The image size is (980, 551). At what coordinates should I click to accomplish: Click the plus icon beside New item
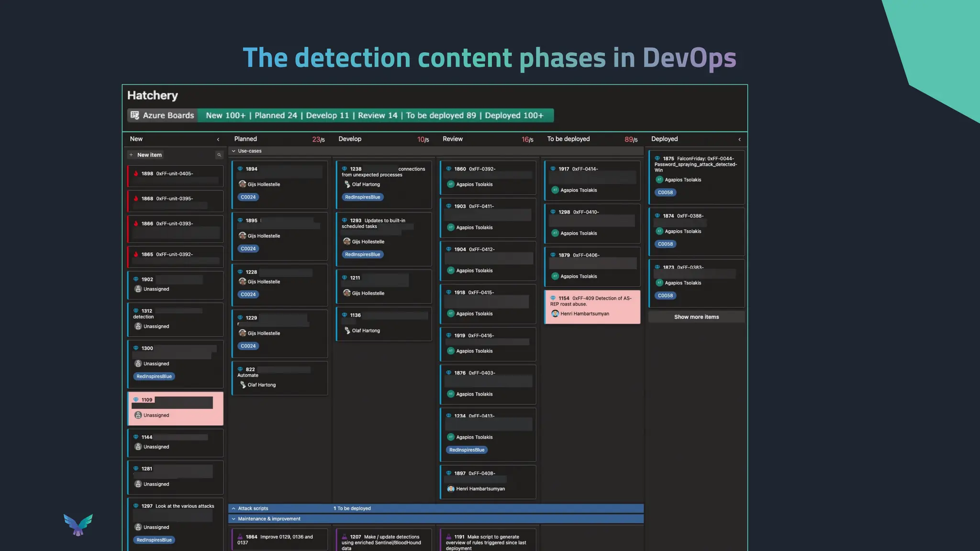(x=131, y=155)
